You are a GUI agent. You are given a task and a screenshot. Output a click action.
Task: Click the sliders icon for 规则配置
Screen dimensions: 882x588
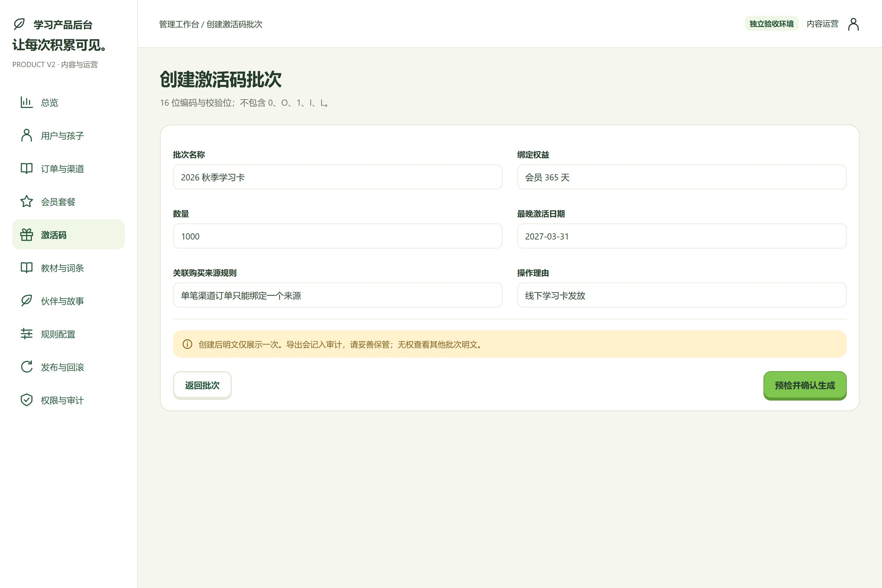click(x=27, y=334)
